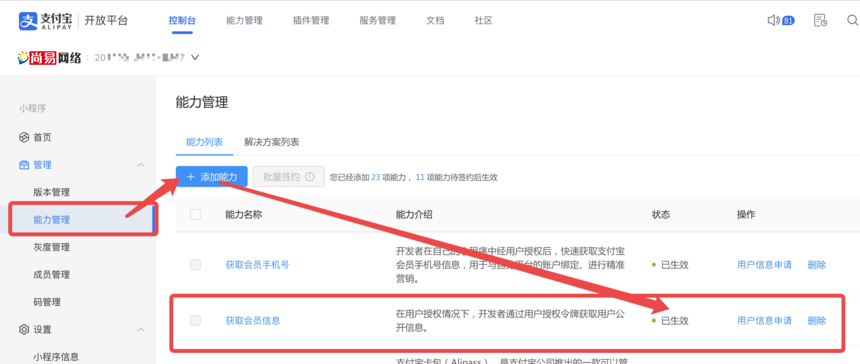Click the 操作 column header
Image resolution: width=860 pixels, height=364 pixels.
pyautogui.click(x=746, y=214)
